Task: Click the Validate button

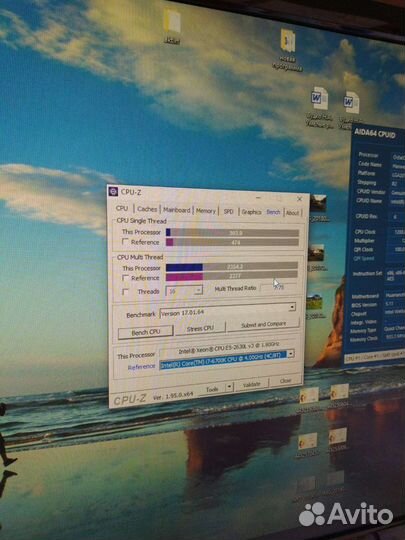Action: pos(251,384)
